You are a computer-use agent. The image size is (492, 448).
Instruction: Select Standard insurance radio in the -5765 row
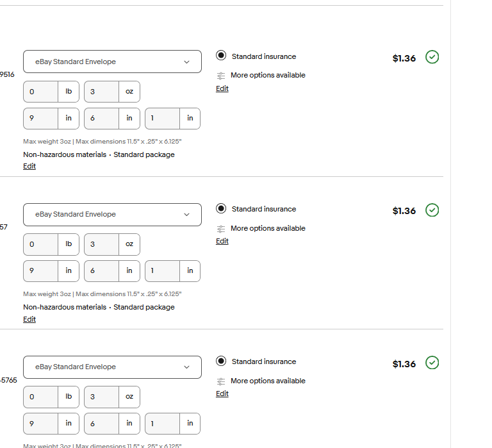pos(221,361)
